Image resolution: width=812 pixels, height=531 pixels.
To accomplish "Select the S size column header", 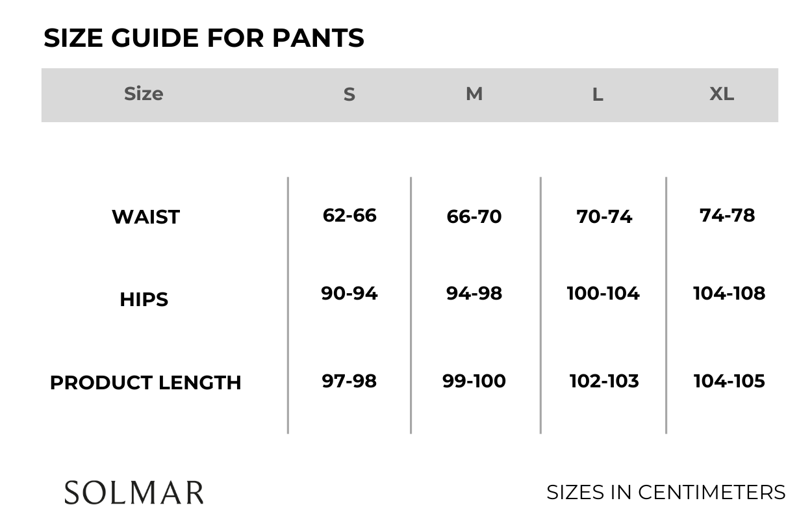I will pyautogui.click(x=349, y=95).
